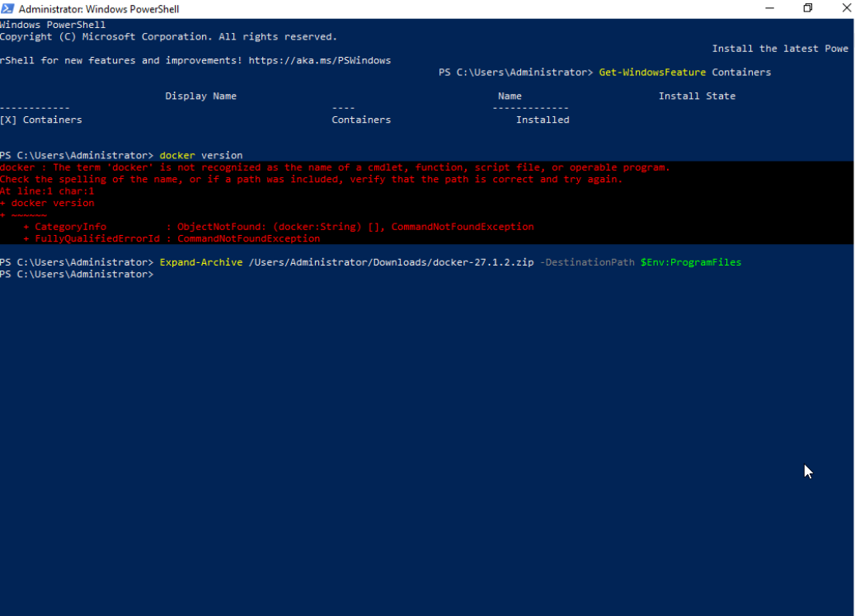Close the Administrator PowerShell window
The height and width of the screenshot is (616, 855).
[x=846, y=8]
